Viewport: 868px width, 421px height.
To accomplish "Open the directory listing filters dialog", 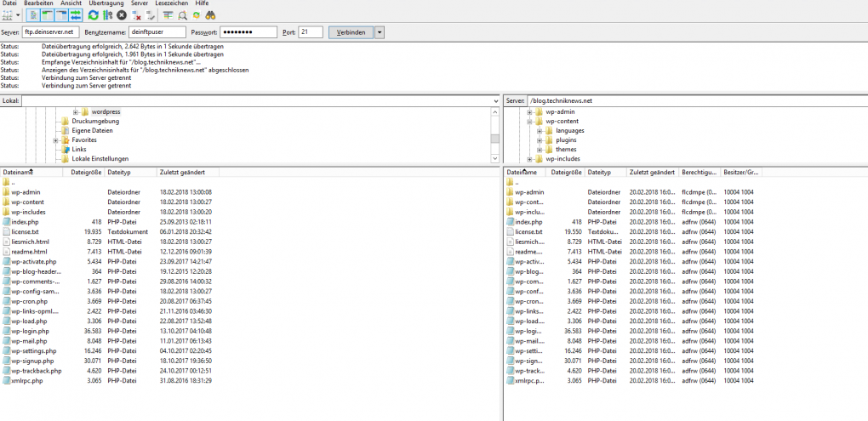I will point(168,15).
